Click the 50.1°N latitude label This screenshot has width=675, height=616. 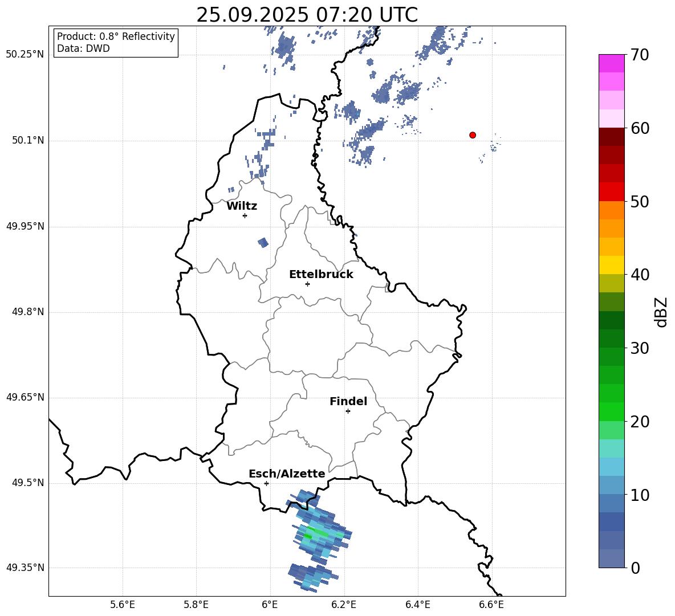pos(28,141)
